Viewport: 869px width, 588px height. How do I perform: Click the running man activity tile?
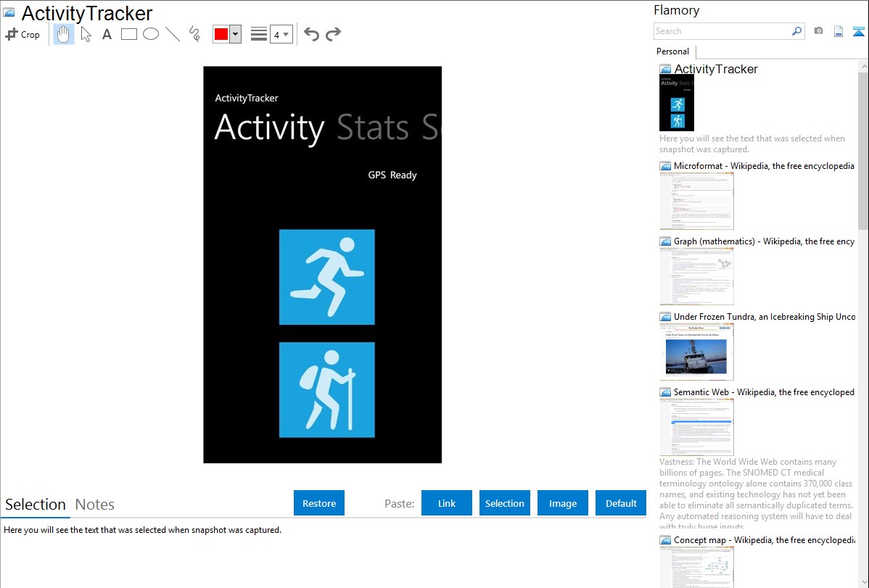tap(327, 277)
